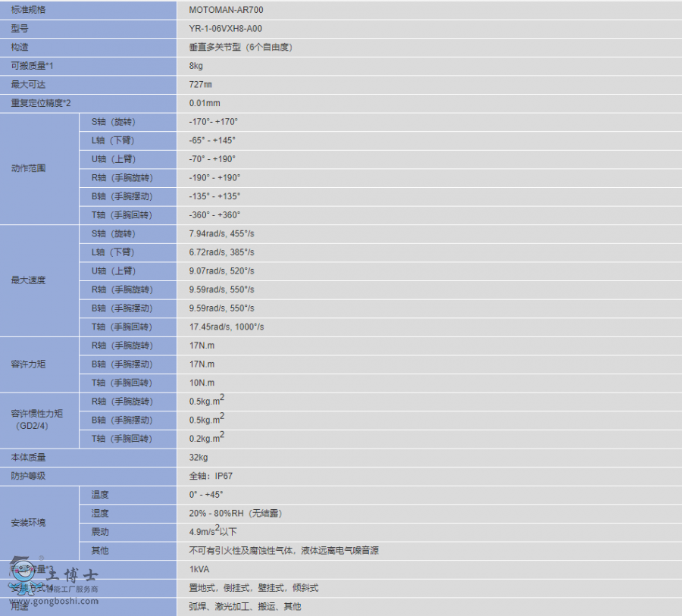The width and height of the screenshot is (682, 616).
Task: Select the 置地式, 倒挂式 mounting value
Action: (x=254, y=588)
